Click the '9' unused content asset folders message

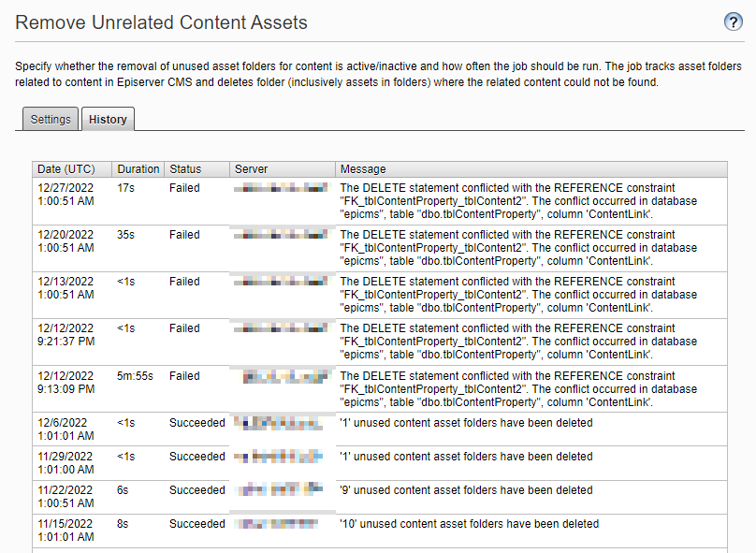tap(466, 490)
